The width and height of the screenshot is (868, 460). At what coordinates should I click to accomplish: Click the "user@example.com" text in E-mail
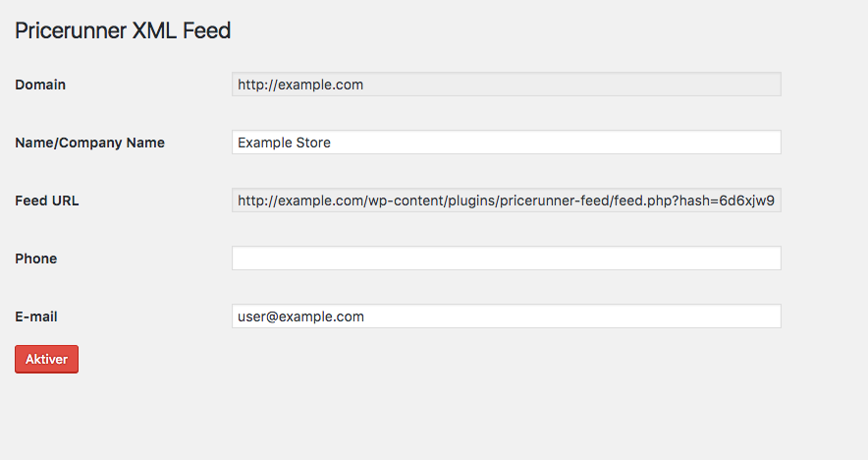coord(300,316)
